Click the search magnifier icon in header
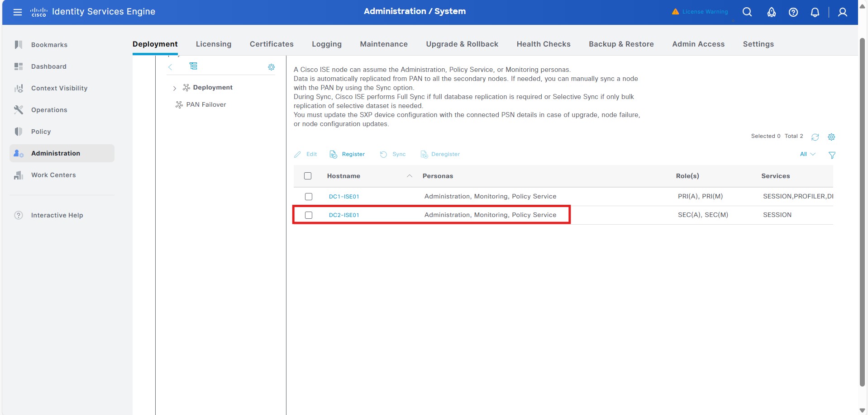 coord(747,12)
